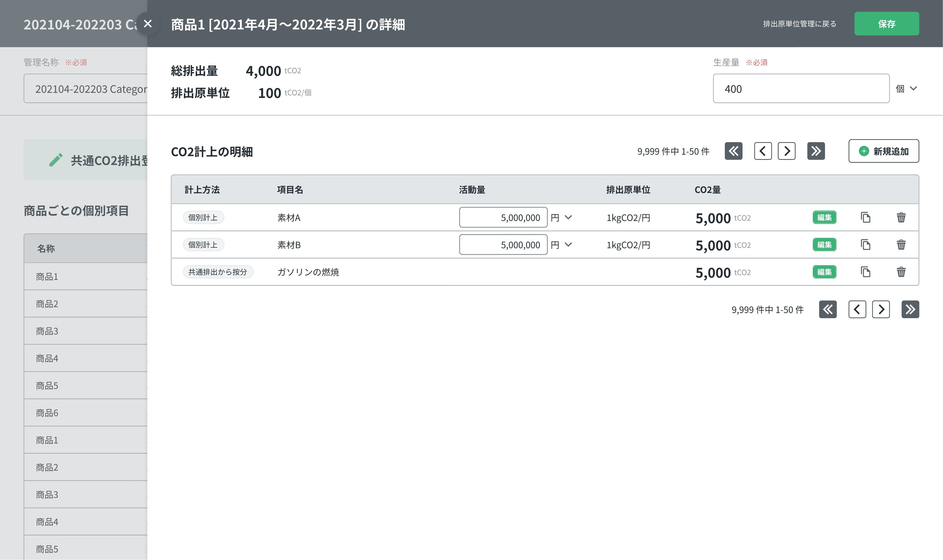Delete the ガソリンの燃焼 row
This screenshot has height=560, width=943.
click(901, 272)
